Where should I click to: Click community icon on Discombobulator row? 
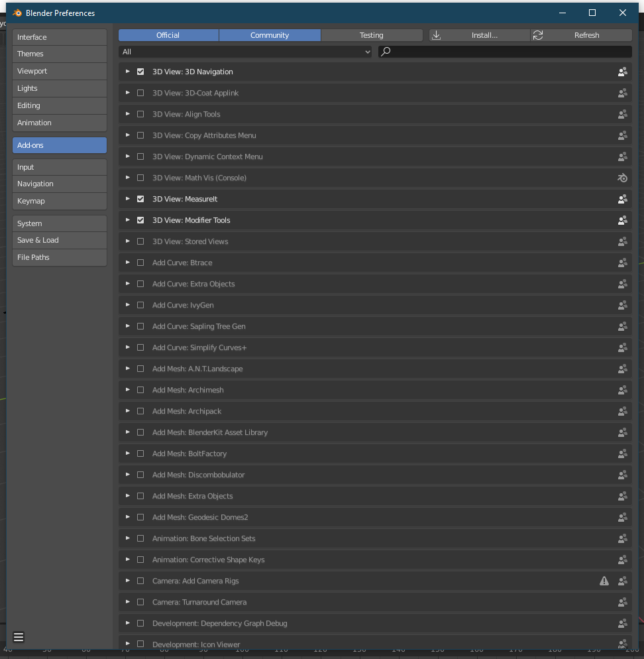(623, 475)
